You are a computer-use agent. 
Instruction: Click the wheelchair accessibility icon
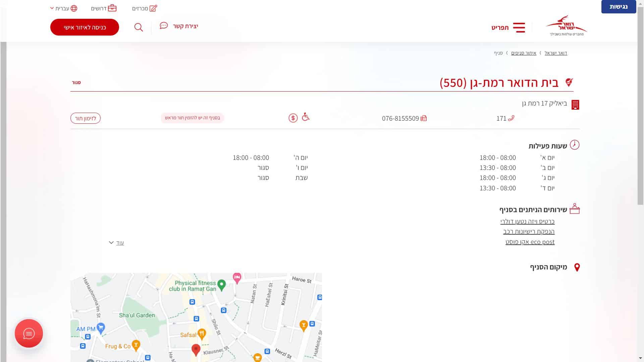[x=306, y=117]
